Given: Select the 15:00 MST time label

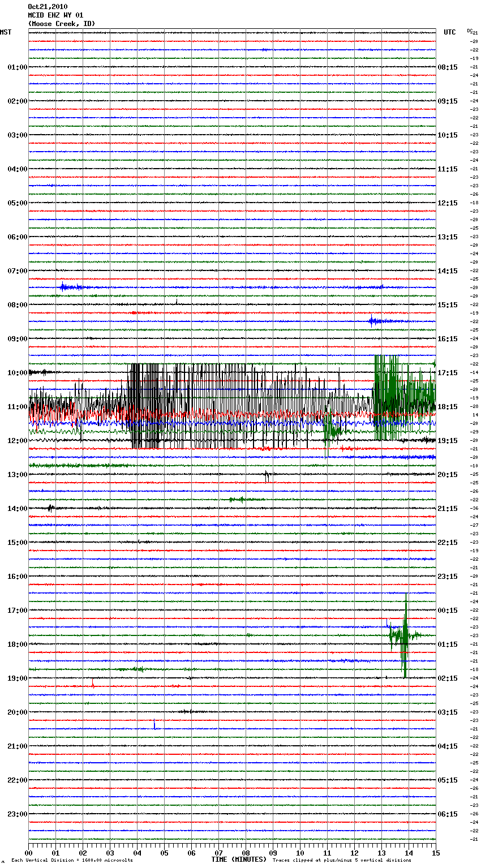Looking at the screenshot, I should 17,543.
